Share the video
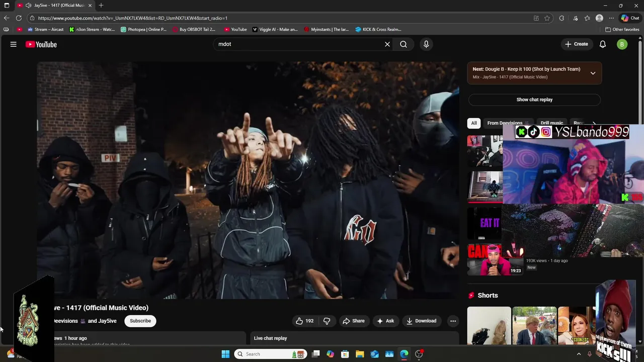 point(354,321)
